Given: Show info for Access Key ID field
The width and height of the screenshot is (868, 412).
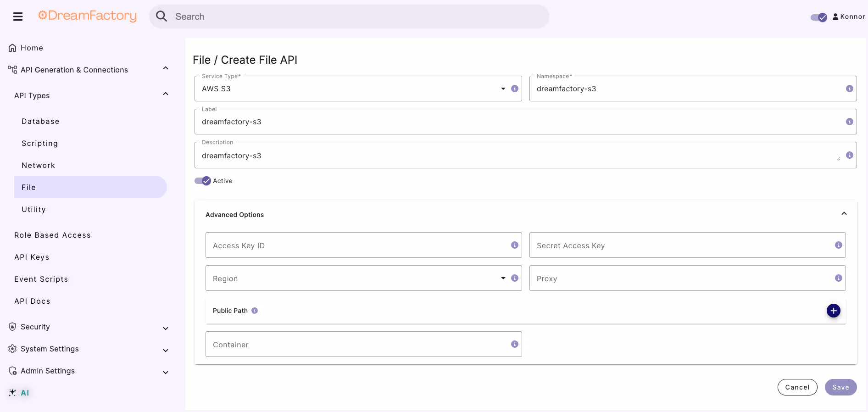Looking at the screenshot, I should coord(515,245).
